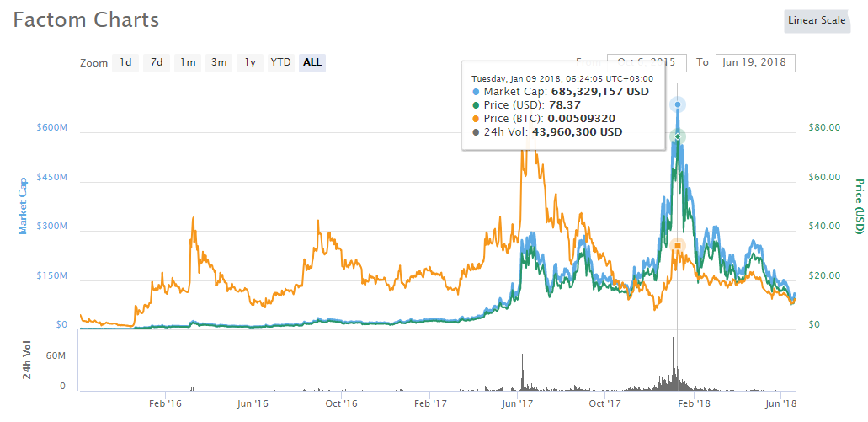The height and width of the screenshot is (422, 868).
Task: Click the Jun '17 date label
Action: [517, 403]
